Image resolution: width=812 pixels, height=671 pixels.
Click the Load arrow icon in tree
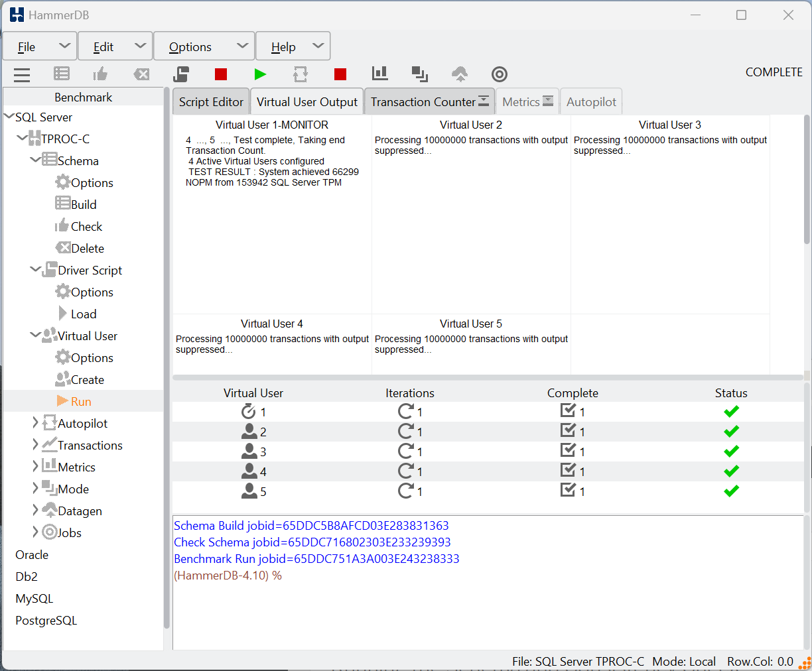63,313
